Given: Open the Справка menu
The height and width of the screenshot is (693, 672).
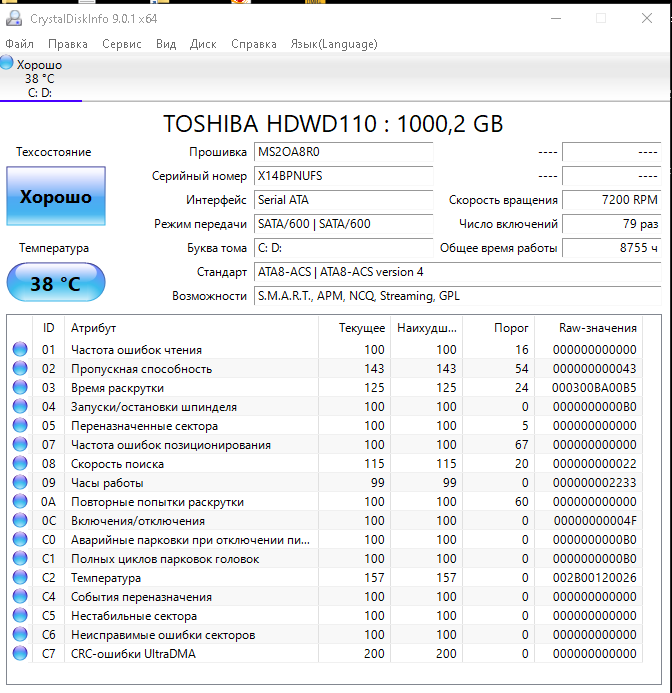Looking at the screenshot, I should (254, 44).
